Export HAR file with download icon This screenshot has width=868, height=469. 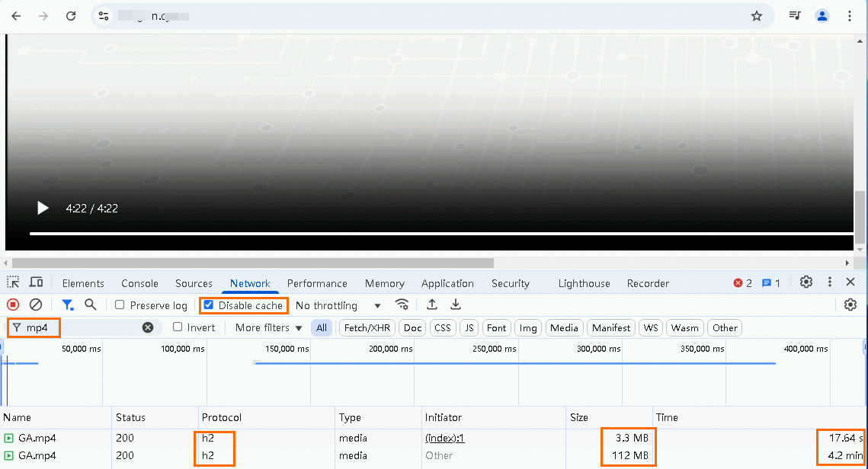coord(456,305)
